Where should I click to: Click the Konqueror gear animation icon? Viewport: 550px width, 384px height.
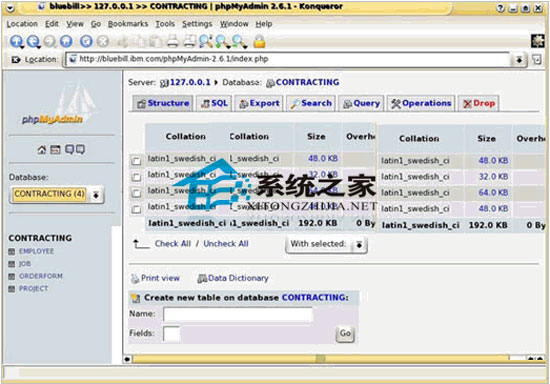538,41
